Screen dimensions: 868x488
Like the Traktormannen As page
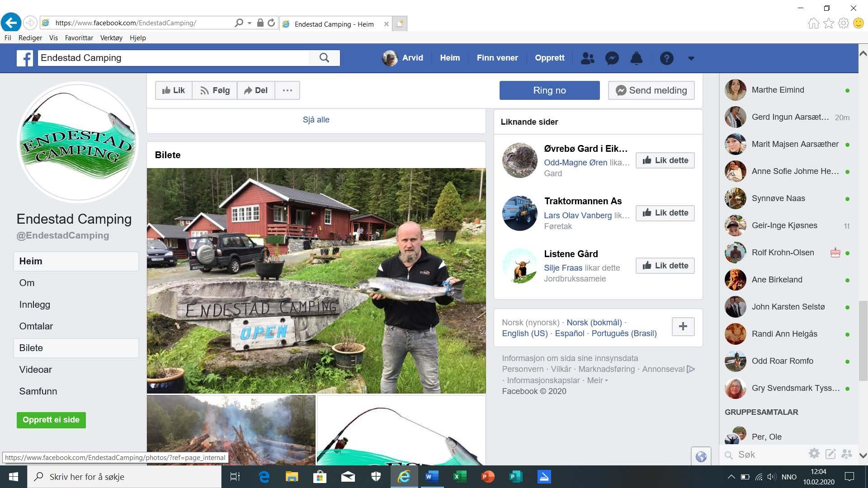click(x=665, y=213)
